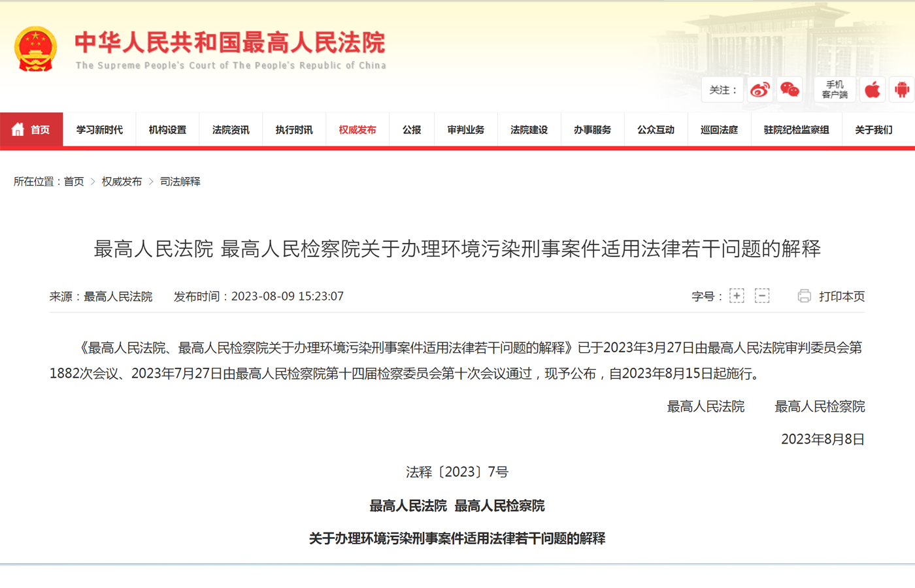Screen dimensions: 915x588
Task: Open the WeChat follow icon
Action: pyautogui.click(x=790, y=90)
